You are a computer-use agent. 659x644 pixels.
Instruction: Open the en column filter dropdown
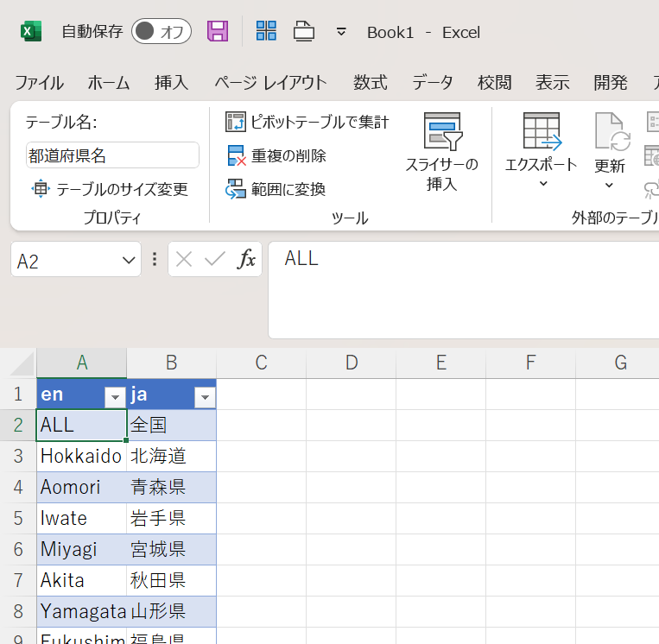point(115,397)
